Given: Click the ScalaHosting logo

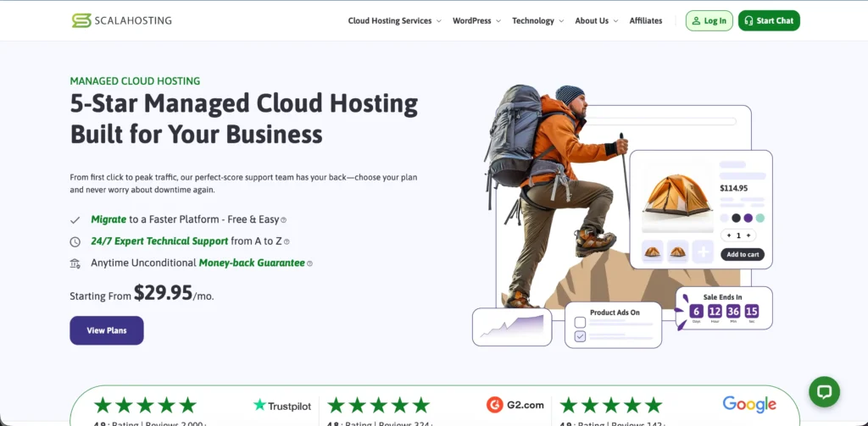Looking at the screenshot, I should pyautogui.click(x=121, y=20).
